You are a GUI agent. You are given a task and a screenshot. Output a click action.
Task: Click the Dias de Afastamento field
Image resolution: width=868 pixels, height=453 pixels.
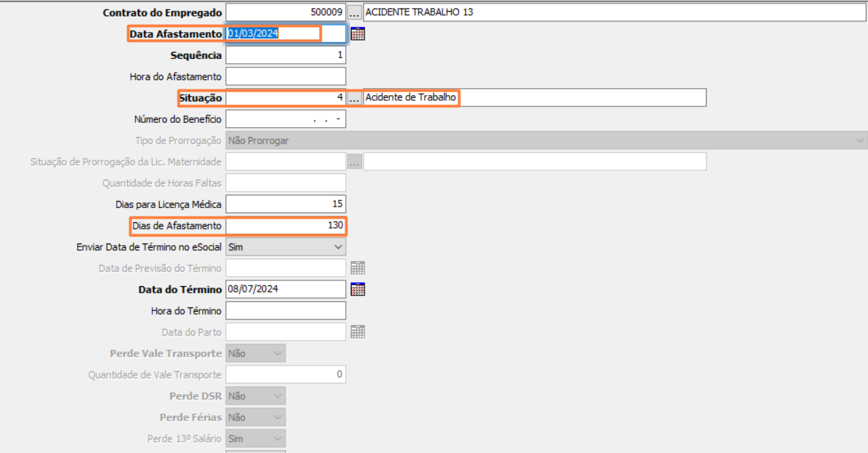pos(286,226)
